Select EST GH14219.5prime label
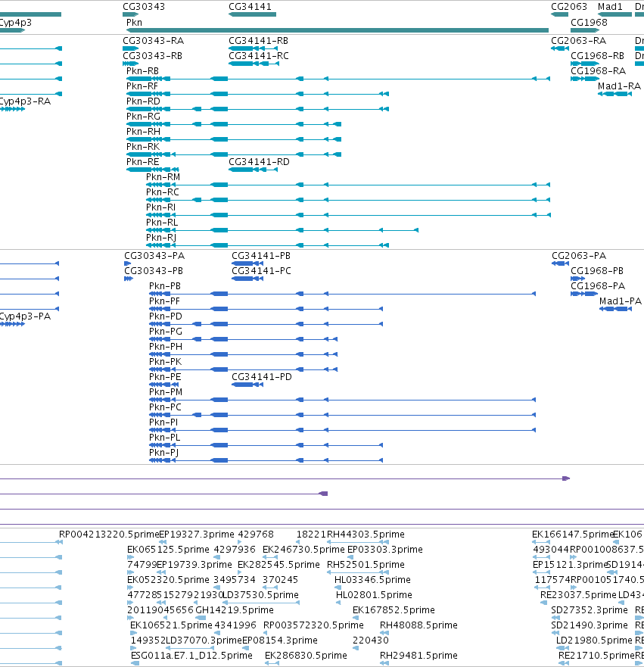Viewport: 644px width, 667px height. pyautogui.click(x=235, y=610)
